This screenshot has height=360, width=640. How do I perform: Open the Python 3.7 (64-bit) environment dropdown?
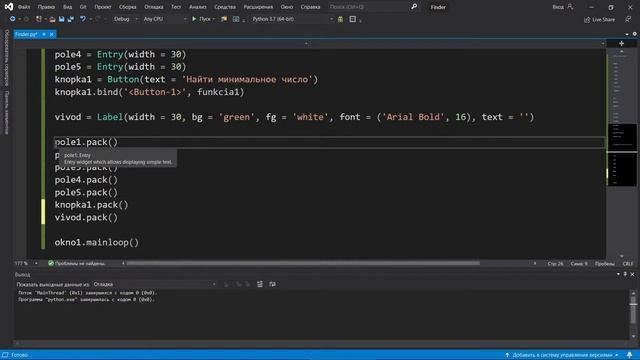(x=292, y=19)
